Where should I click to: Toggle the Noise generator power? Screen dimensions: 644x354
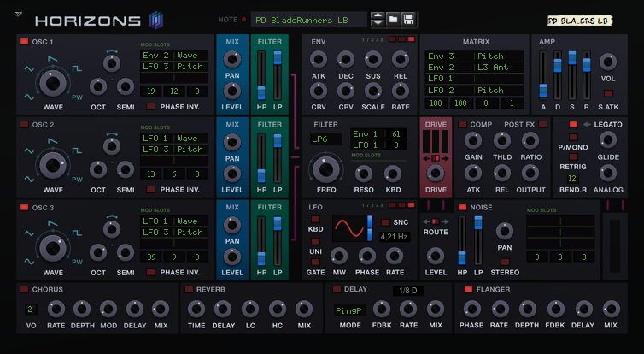click(462, 207)
